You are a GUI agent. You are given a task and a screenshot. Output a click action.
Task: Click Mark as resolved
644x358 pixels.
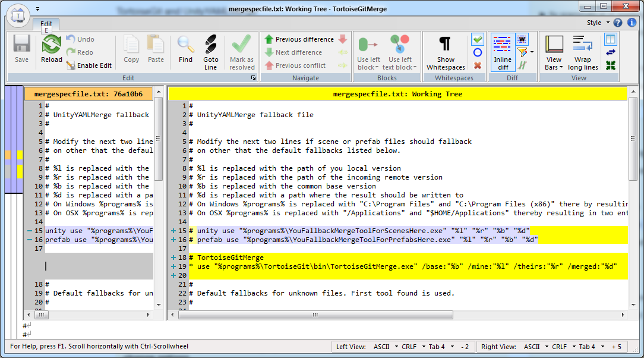coord(242,52)
